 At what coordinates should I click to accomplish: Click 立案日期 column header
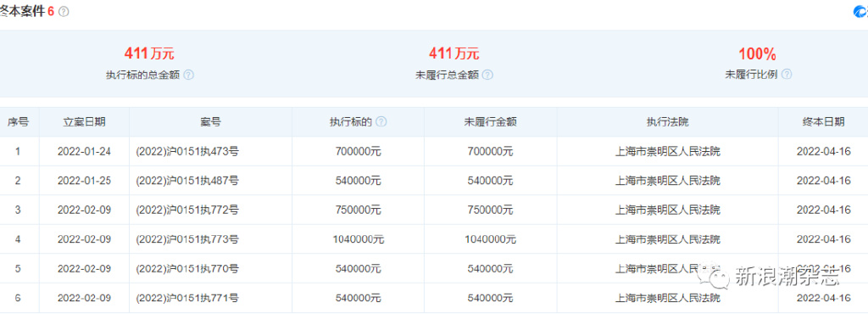84,122
